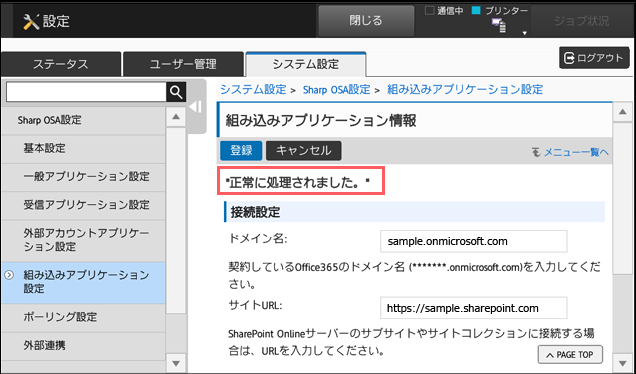The image size is (636, 374).
Task: Select 組み込みアプリケーション設定 sidebar item
Action: coord(83,282)
